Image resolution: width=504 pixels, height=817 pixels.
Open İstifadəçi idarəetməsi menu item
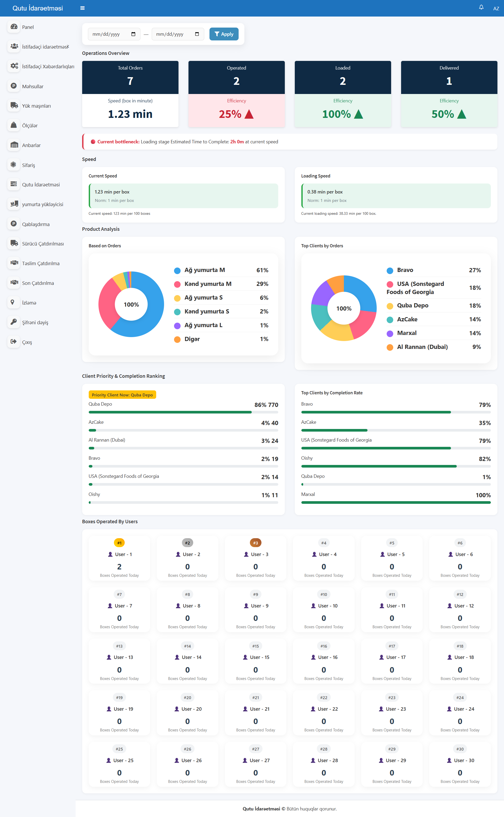pyautogui.click(x=45, y=47)
